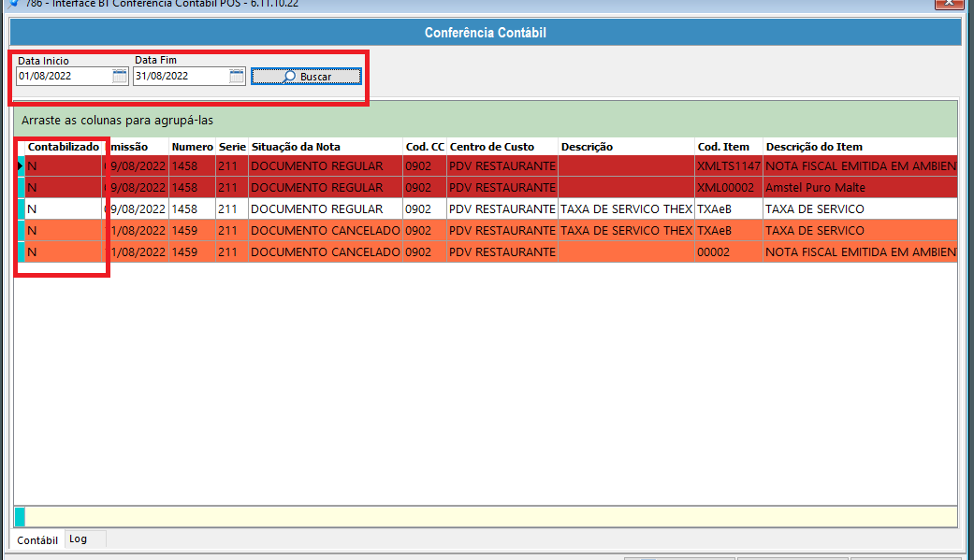Open the Data Fim calendar picker icon
The image size is (974, 560).
pos(235,76)
